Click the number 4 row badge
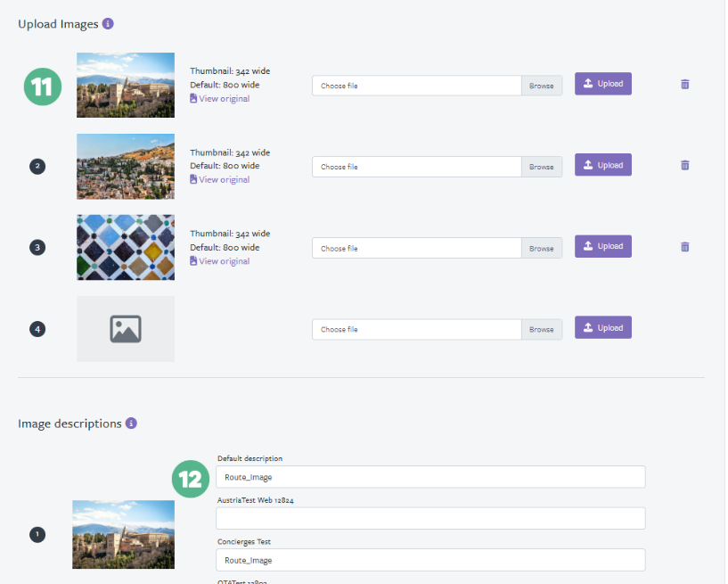 click(x=37, y=329)
